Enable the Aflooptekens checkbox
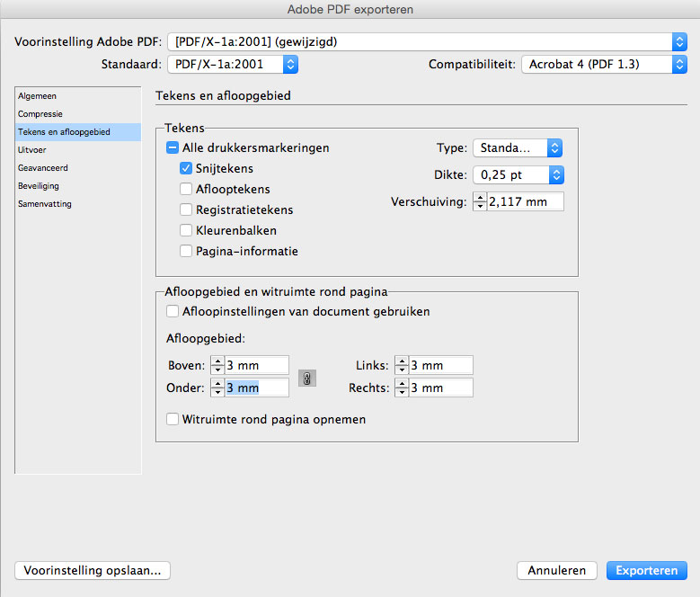The image size is (700, 597). coord(186,189)
